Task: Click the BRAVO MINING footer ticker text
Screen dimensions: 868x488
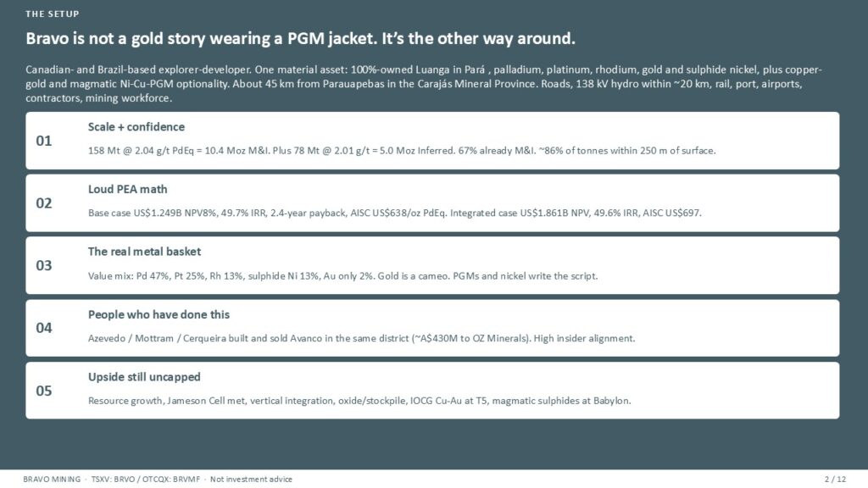Action: coord(157,480)
